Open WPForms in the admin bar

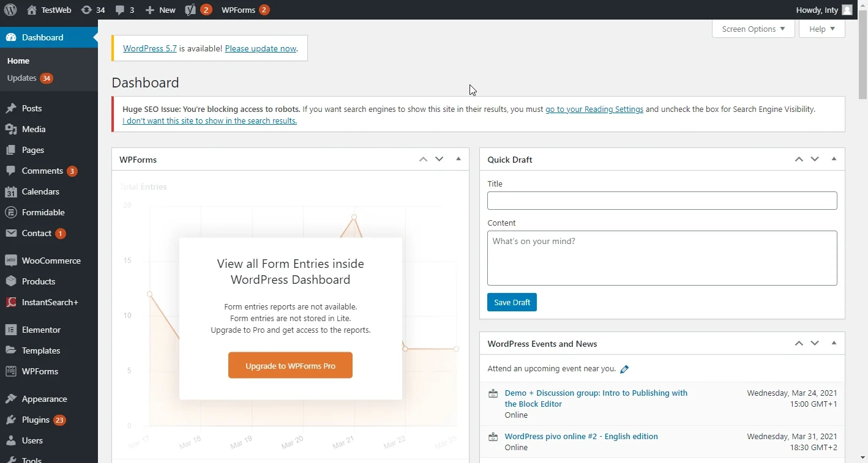(245, 10)
